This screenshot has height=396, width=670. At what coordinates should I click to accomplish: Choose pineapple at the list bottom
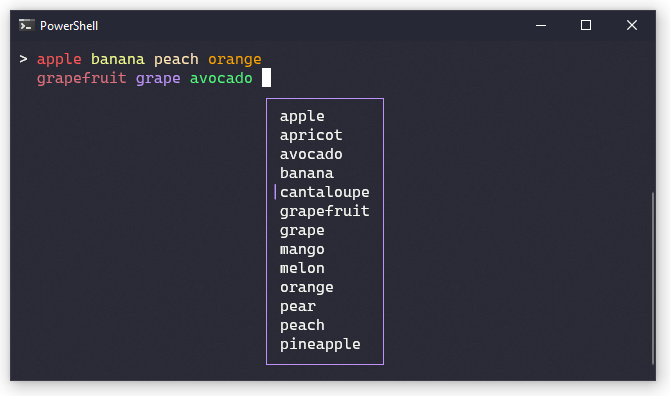320,344
